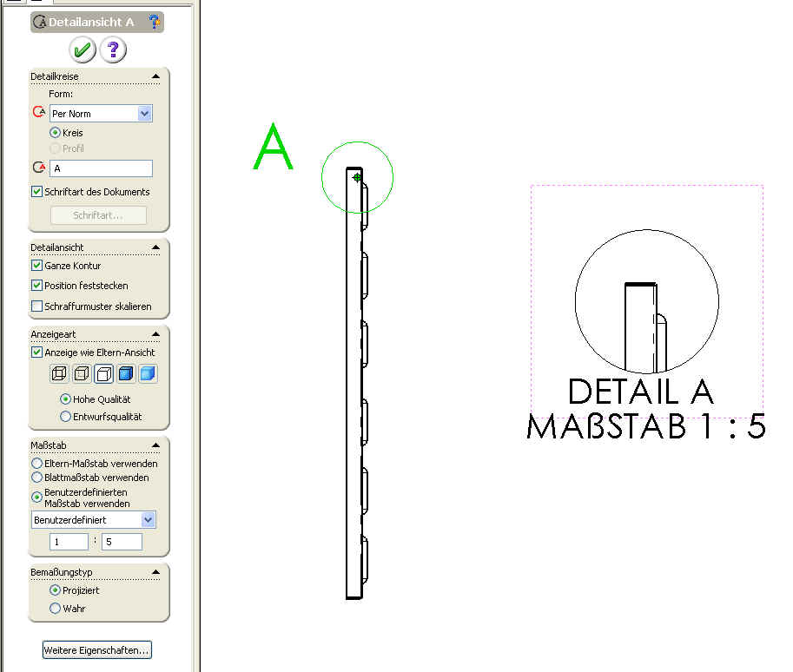This screenshot has width=793, height=672.
Task: Collapse the Anzeigeart section
Action: coord(155,334)
